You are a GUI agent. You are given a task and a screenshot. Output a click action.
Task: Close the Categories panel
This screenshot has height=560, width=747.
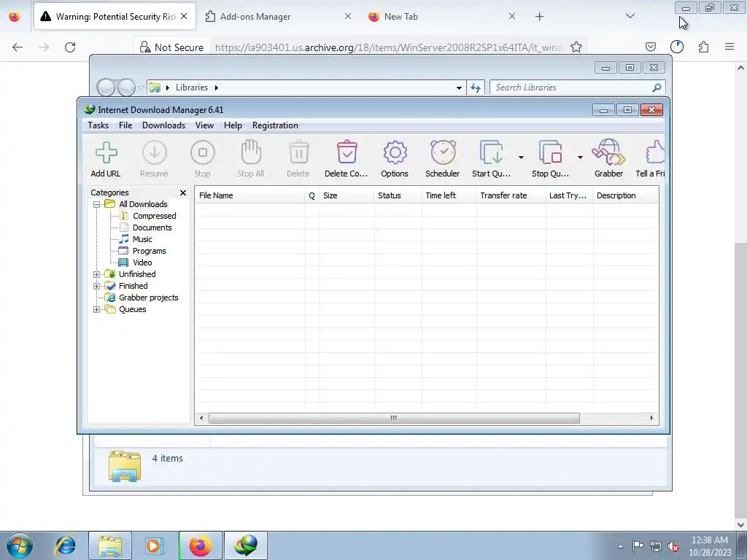coord(183,192)
